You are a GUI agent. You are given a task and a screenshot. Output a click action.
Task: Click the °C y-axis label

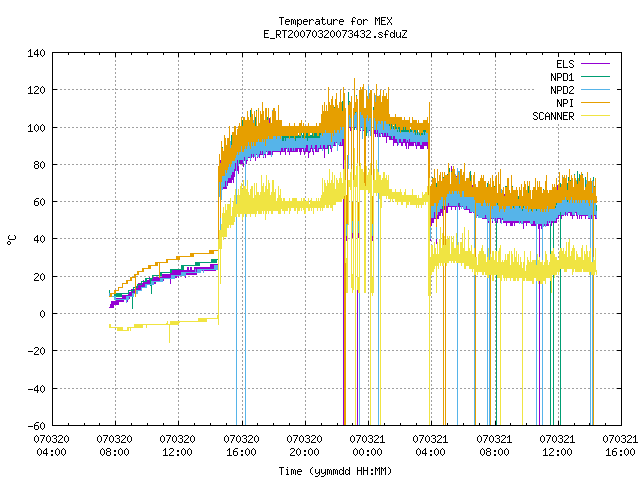pos(12,240)
